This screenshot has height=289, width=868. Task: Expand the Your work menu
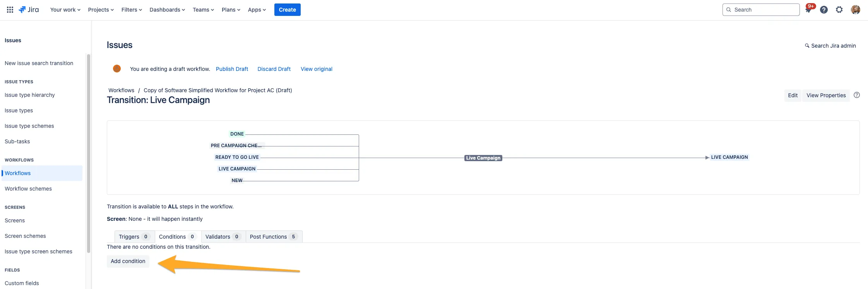(x=65, y=10)
